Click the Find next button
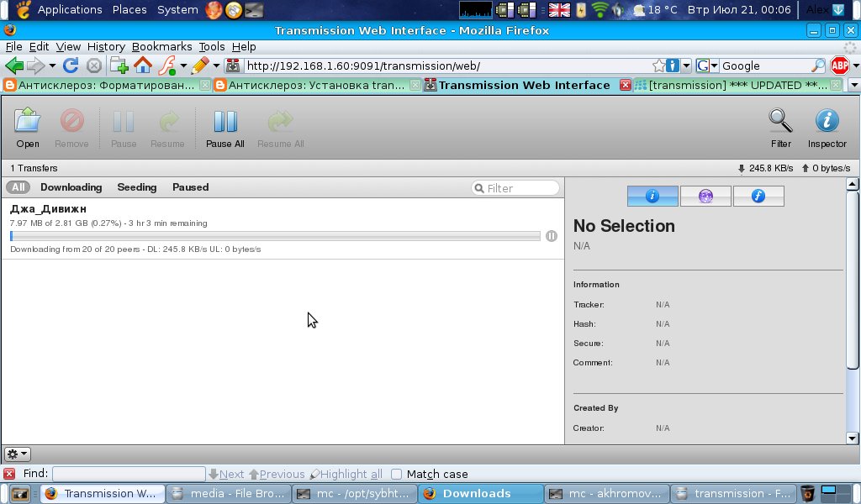This screenshot has width=861, height=504. [x=226, y=474]
